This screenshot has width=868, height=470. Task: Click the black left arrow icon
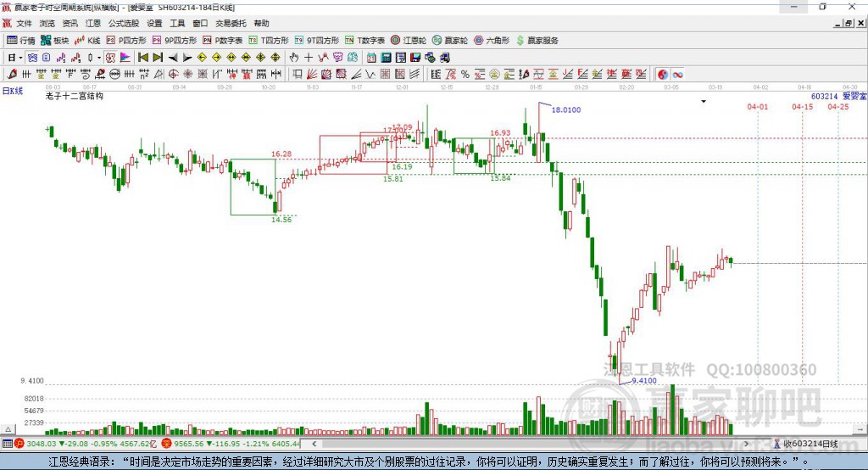(173, 58)
